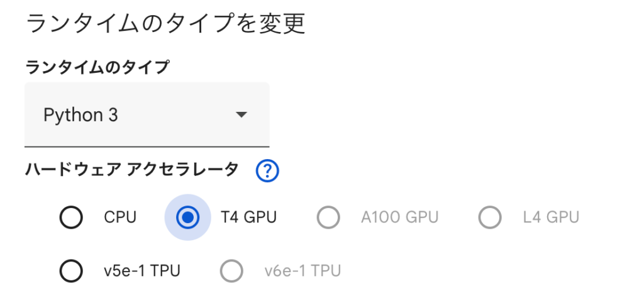Click the T4 GPU text label

[x=248, y=218]
